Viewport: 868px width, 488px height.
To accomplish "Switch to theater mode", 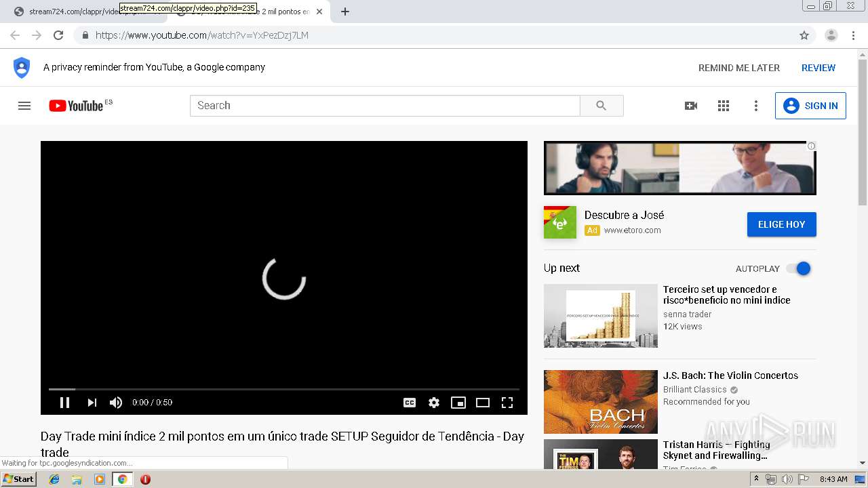I will coord(483,403).
